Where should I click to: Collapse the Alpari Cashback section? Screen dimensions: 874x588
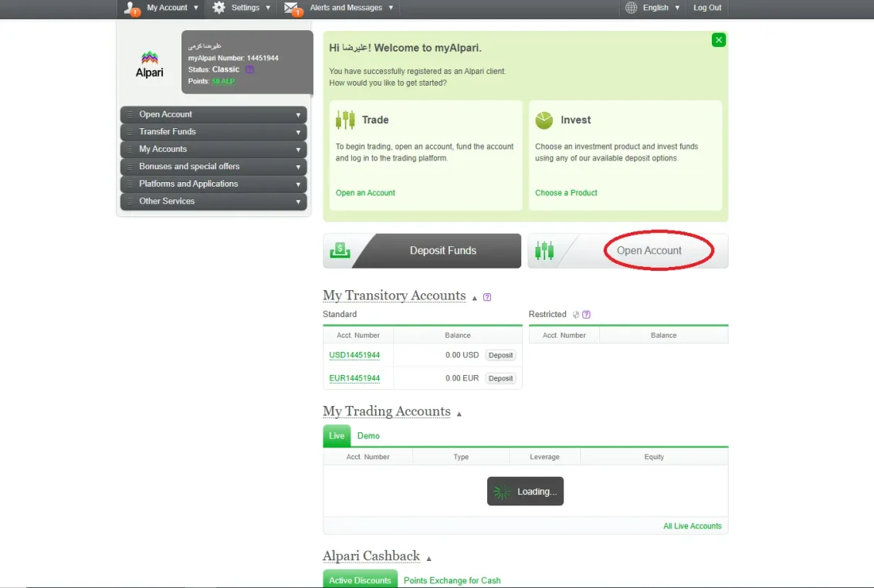pos(429,559)
